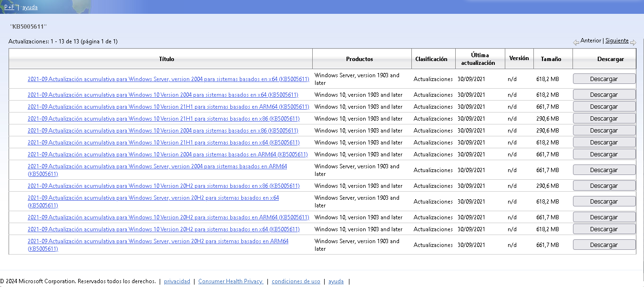Download the Windows 10 Version 20H2 x64 update
The height and width of the screenshot is (287, 644).
(x=604, y=229)
